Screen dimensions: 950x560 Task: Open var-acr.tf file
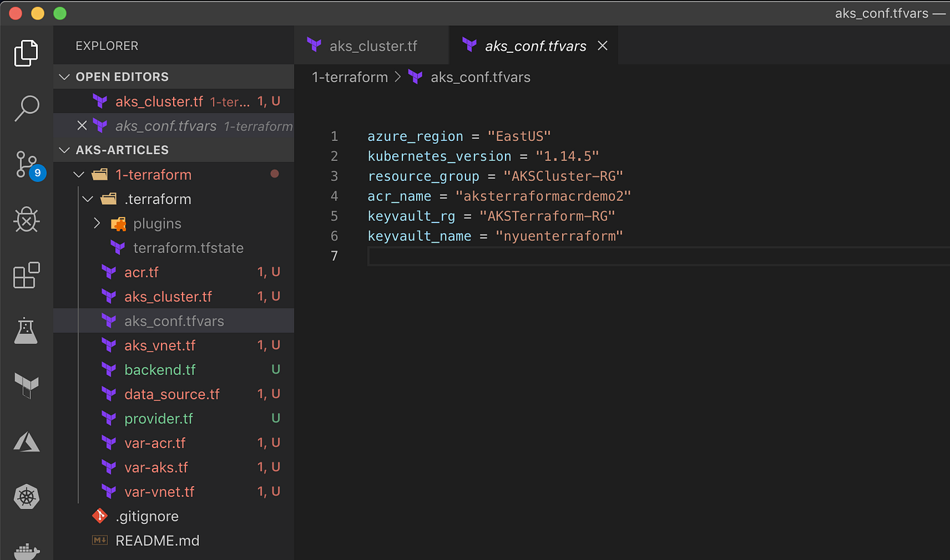174,443
